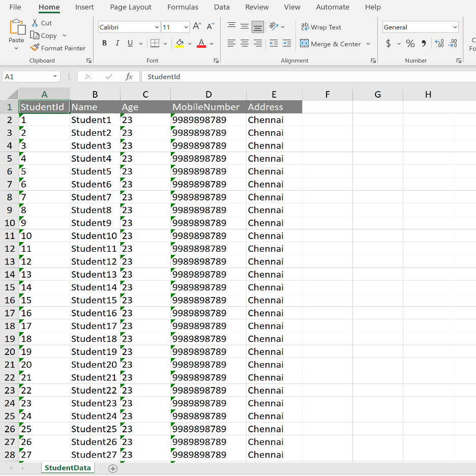The width and height of the screenshot is (476, 476).
Task: Switch to the Review tab
Action: [257, 7]
